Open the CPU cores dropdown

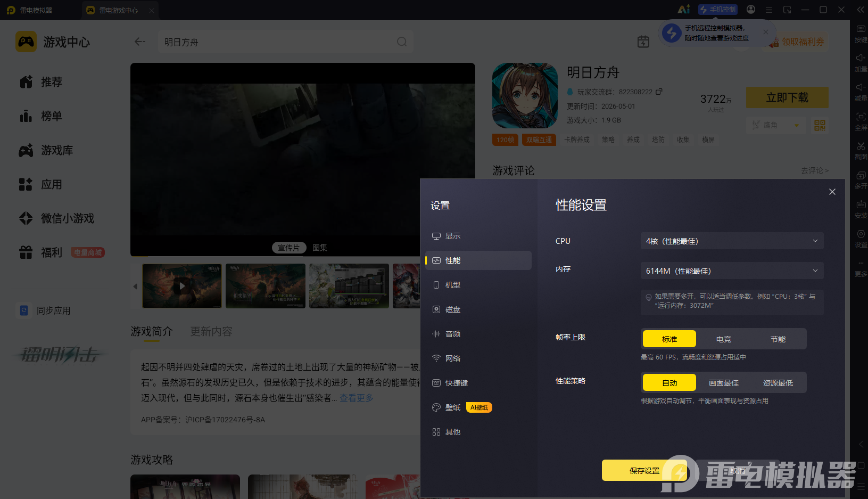(x=732, y=241)
